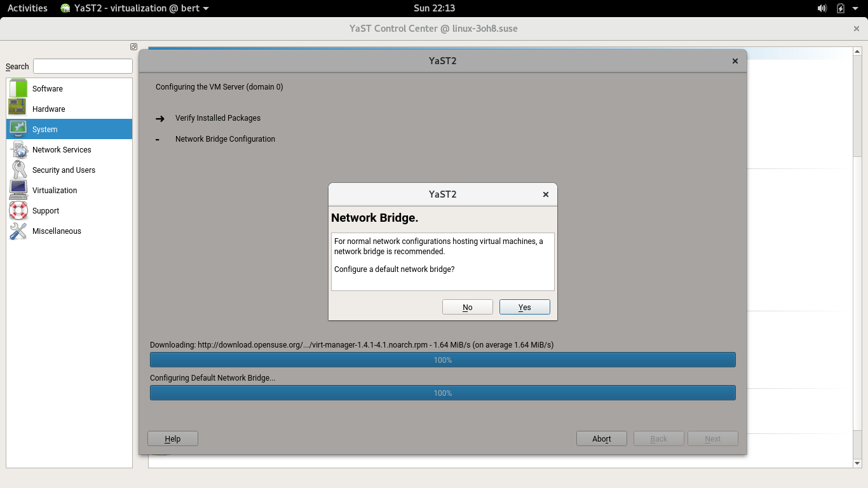Close the Network Bridge dialog
Screen dimensions: 868x488
(x=545, y=194)
